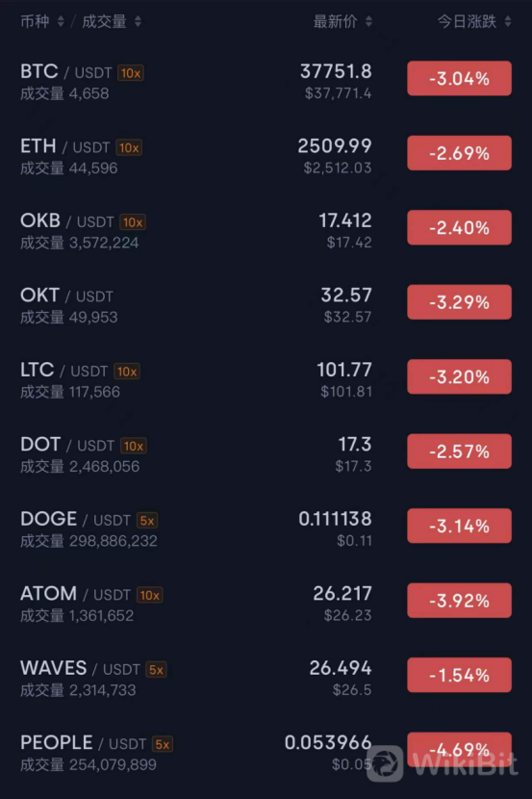Sort by 最新价 column arrows

pyautogui.click(x=369, y=21)
